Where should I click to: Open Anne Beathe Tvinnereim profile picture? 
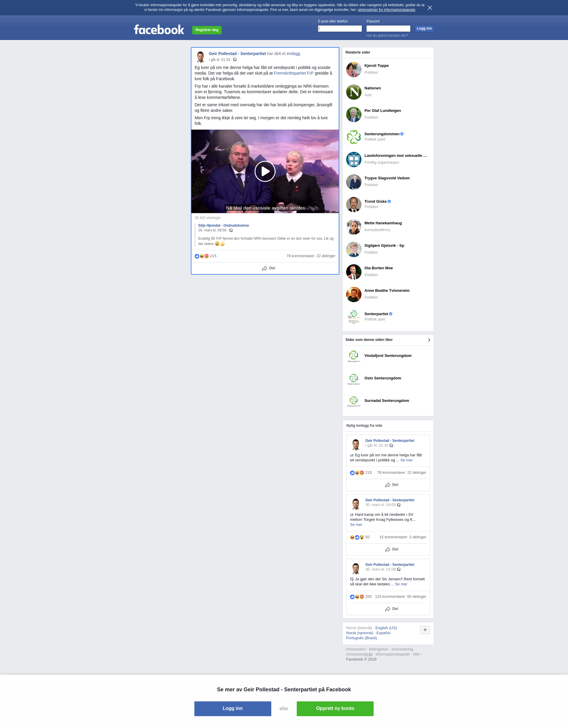click(354, 294)
